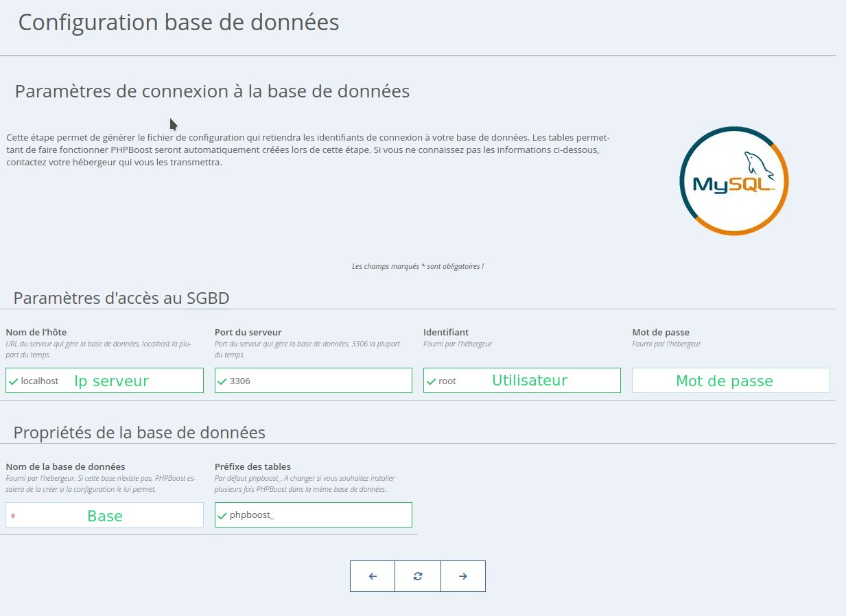Click the back arrow navigation button
This screenshot has height=616, width=846.
pyautogui.click(x=372, y=576)
